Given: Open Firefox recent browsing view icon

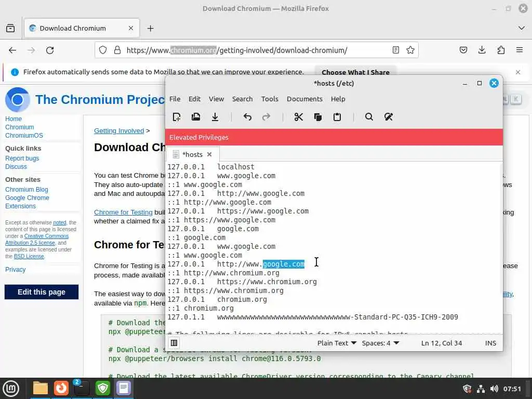Looking at the screenshot, I should click(10, 28).
